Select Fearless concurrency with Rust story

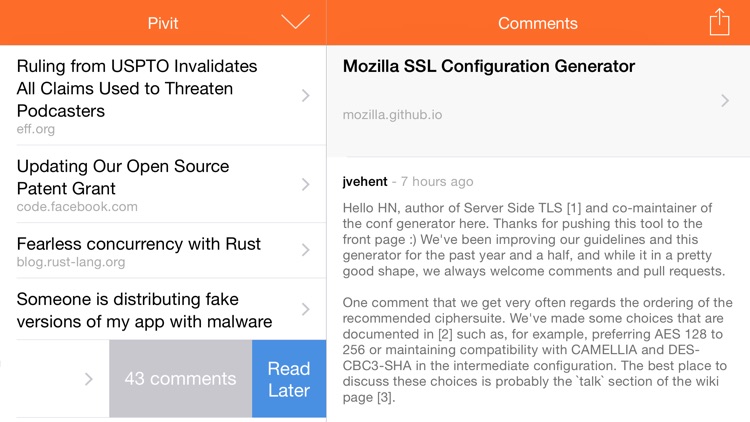click(139, 243)
